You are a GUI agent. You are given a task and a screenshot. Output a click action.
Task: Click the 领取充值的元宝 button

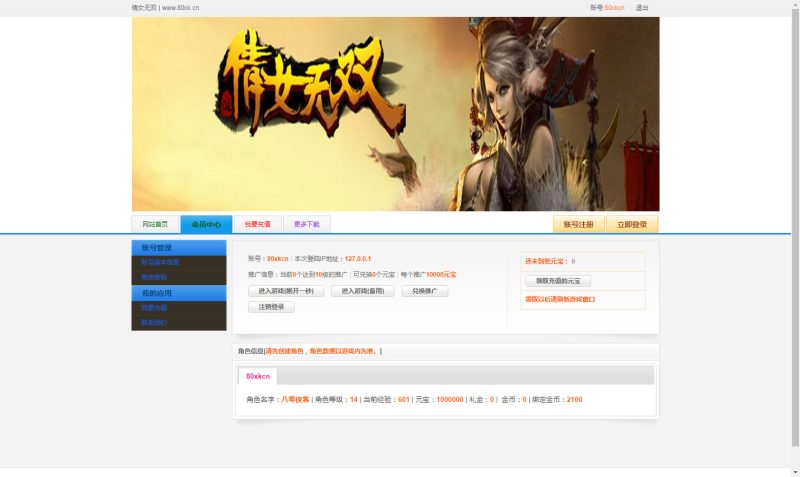tap(558, 281)
